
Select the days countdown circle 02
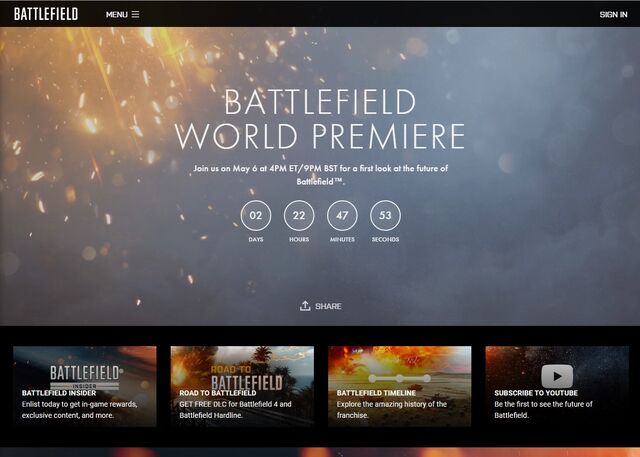tap(256, 215)
